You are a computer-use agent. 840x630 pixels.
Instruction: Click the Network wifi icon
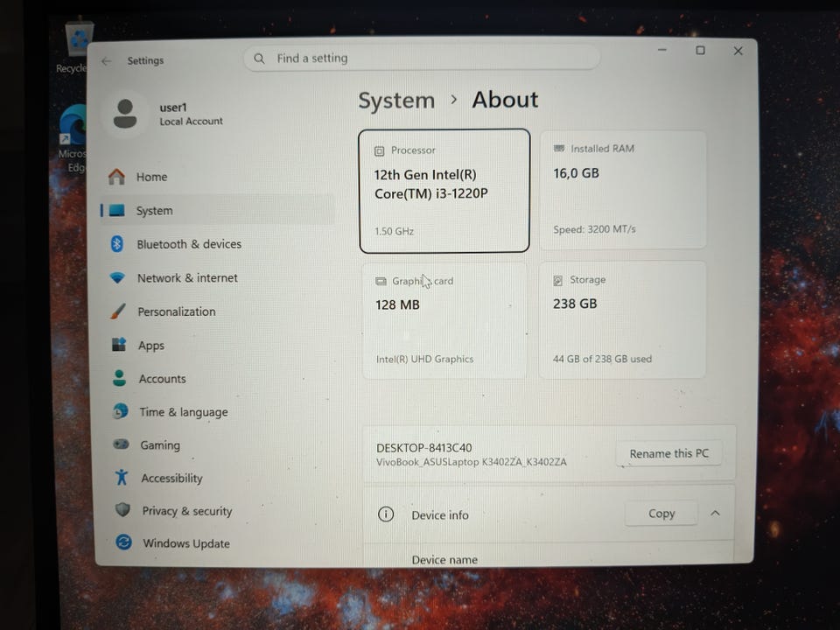pyautogui.click(x=117, y=277)
